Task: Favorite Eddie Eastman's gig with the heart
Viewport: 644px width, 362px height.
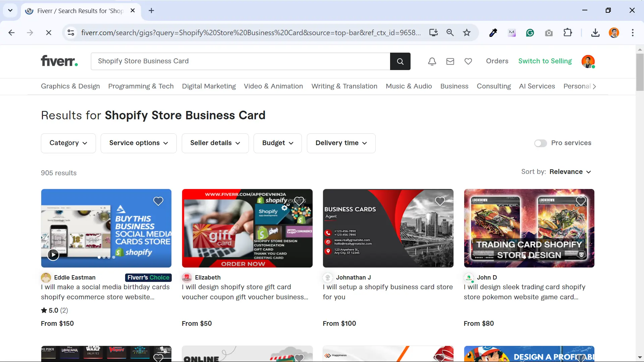Action: tap(158, 201)
